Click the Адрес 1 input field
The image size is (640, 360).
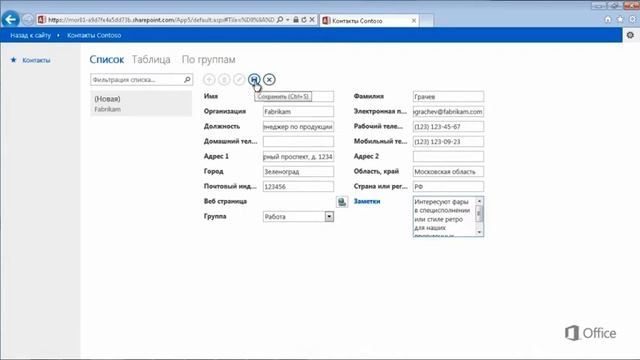point(298,156)
